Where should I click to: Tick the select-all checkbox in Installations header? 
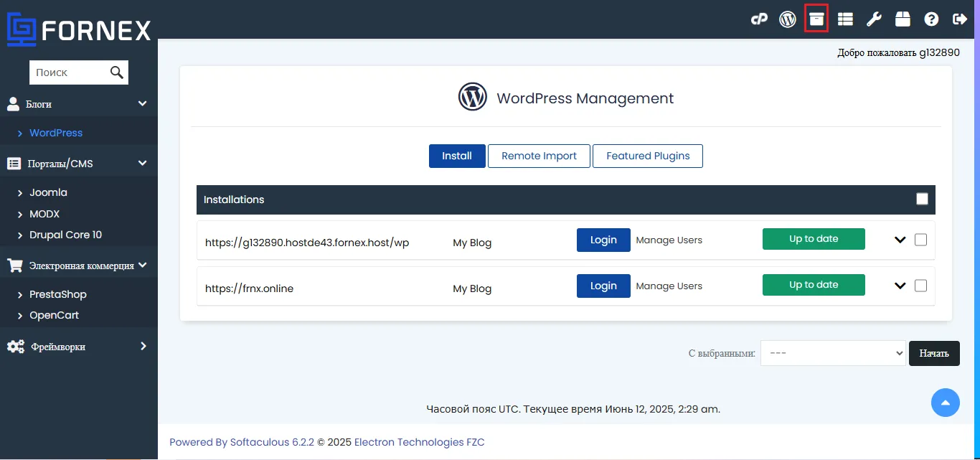922,199
